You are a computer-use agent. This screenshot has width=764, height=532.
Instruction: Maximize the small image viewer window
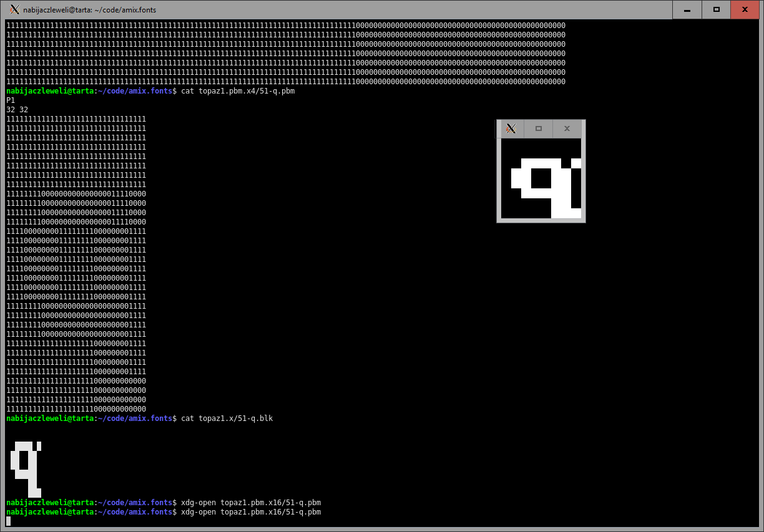point(539,128)
